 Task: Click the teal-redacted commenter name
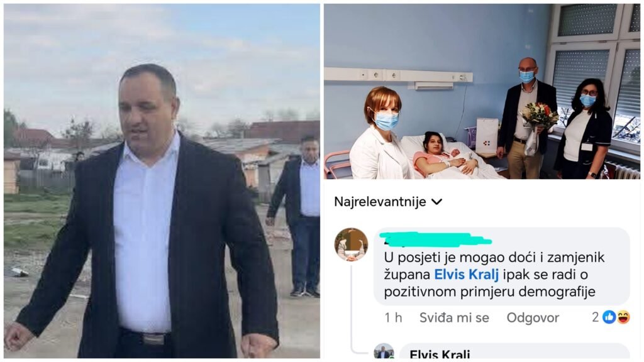pyautogui.click(x=435, y=239)
